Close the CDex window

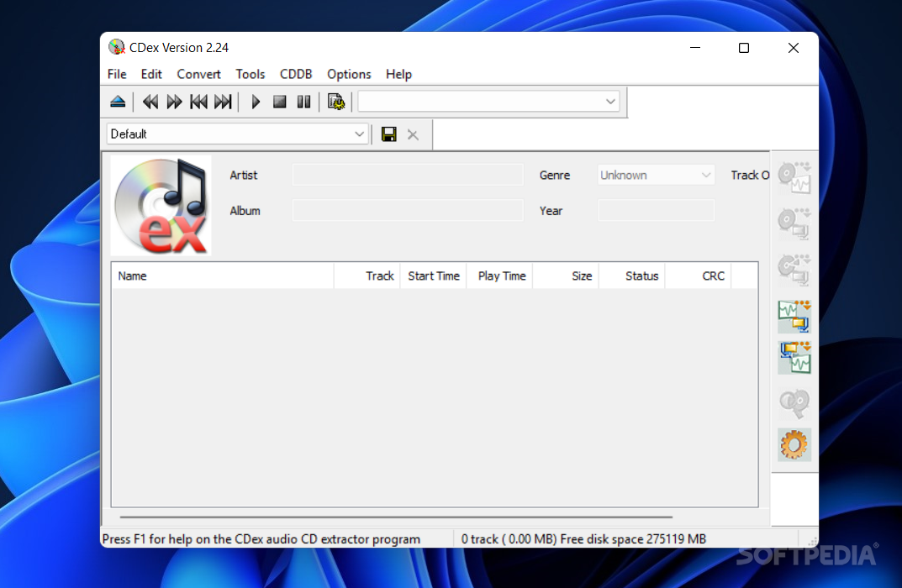click(x=794, y=48)
